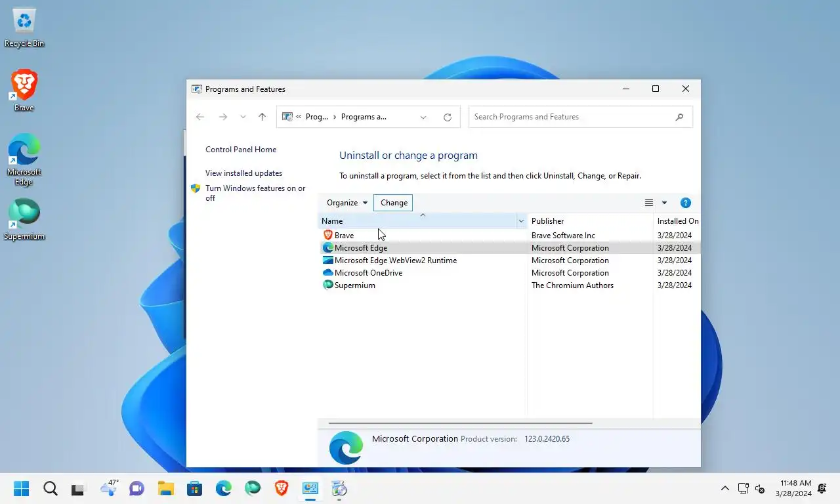Expand the More view options arrow

point(664,203)
